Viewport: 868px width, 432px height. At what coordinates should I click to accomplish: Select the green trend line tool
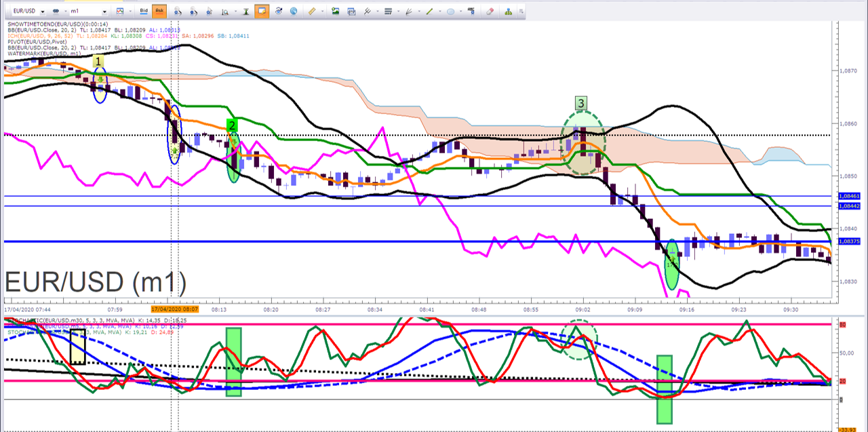click(x=429, y=12)
